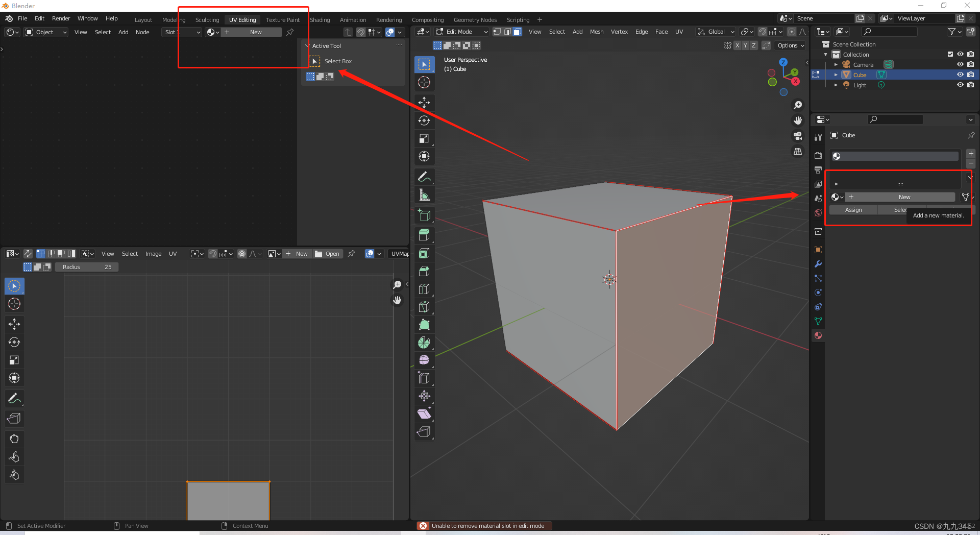Open the Edit Mode dropdown
This screenshot has height=535, width=980.
(x=461, y=32)
